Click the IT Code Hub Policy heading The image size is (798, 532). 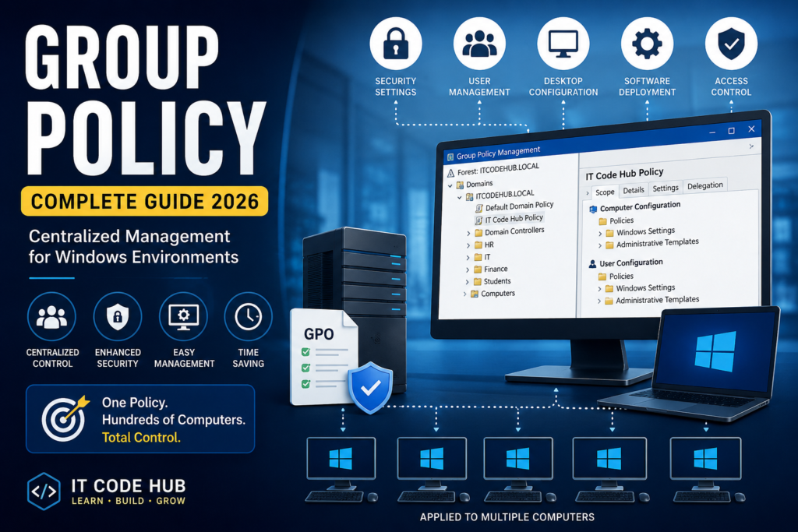coord(624,174)
